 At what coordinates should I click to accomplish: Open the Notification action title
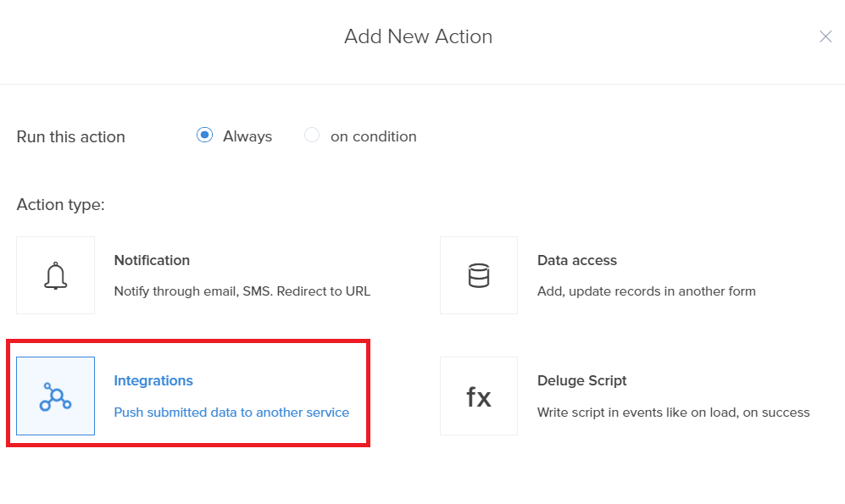point(152,260)
